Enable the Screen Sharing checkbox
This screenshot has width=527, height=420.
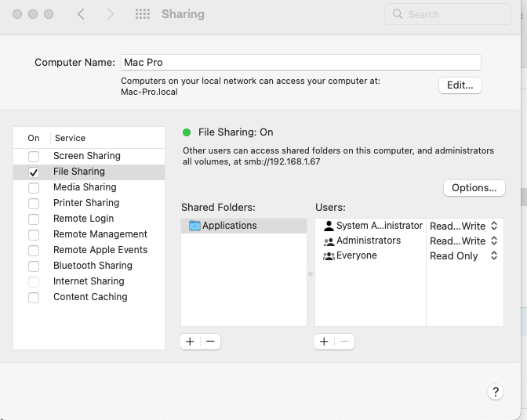[34, 157]
